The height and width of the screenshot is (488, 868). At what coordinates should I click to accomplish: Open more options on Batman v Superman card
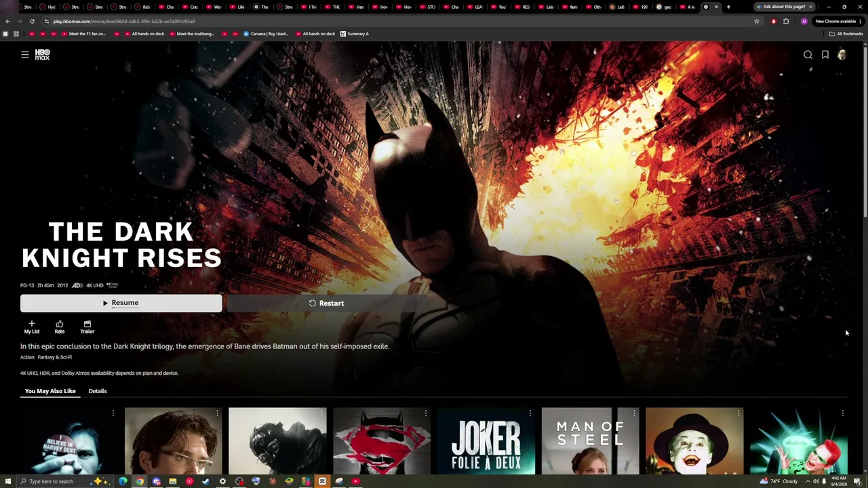pos(426,413)
